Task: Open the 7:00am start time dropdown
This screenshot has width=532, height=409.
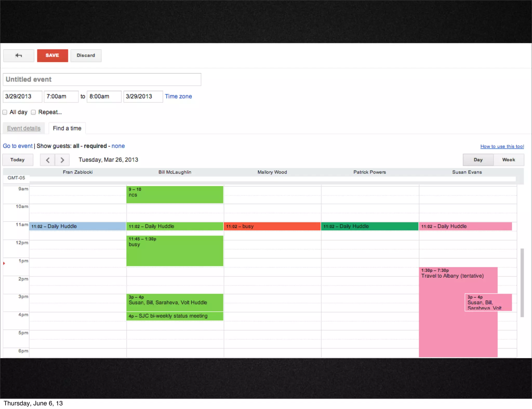Action: pos(61,97)
